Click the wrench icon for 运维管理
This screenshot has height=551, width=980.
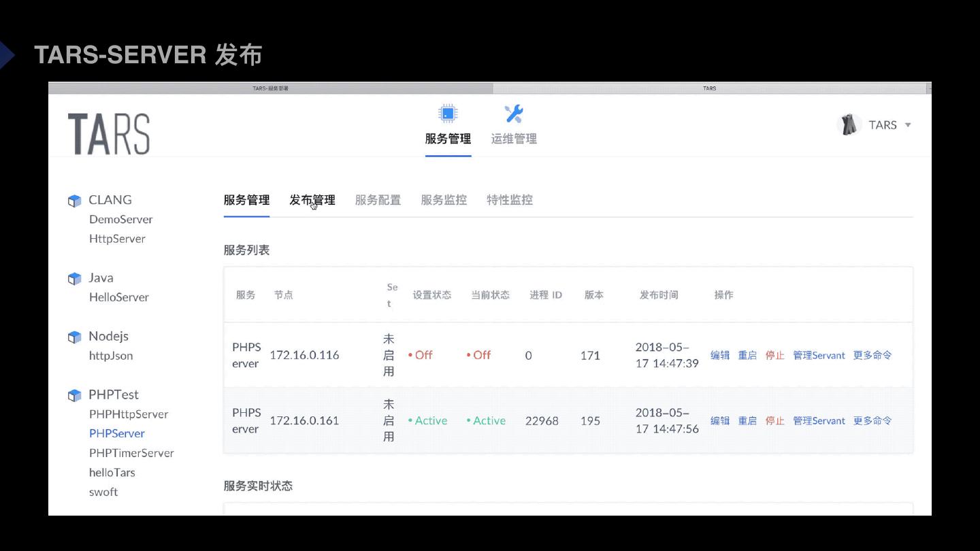[x=513, y=113]
